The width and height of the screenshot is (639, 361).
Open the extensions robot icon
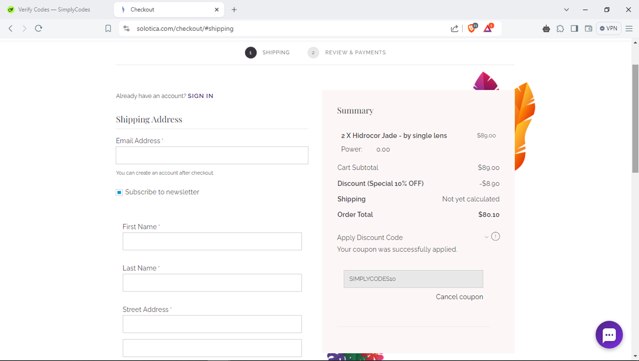click(x=546, y=29)
